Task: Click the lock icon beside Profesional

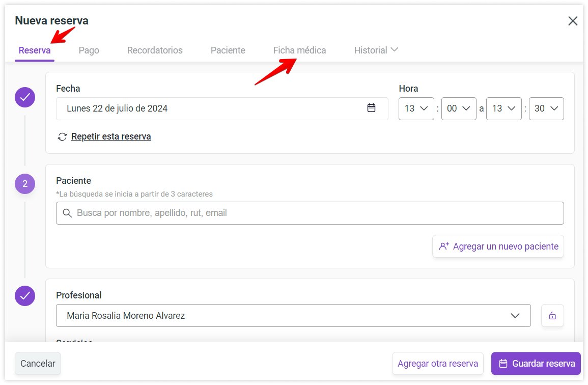Action: click(x=552, y=316)
